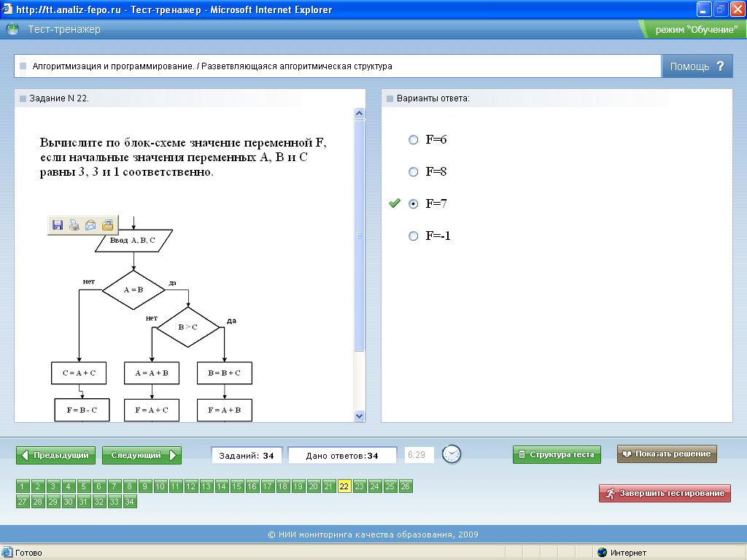
Task: Jump to question 11
Action: tap(175, 486)
